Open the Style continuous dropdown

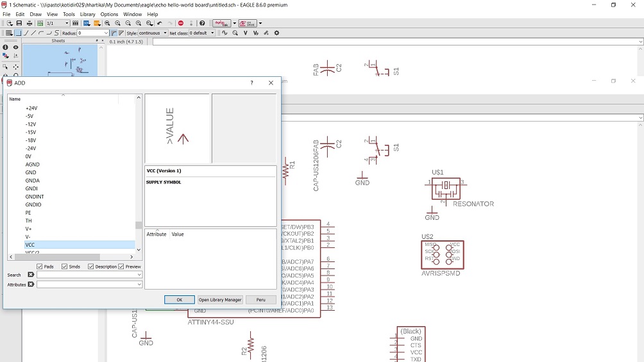165,33
